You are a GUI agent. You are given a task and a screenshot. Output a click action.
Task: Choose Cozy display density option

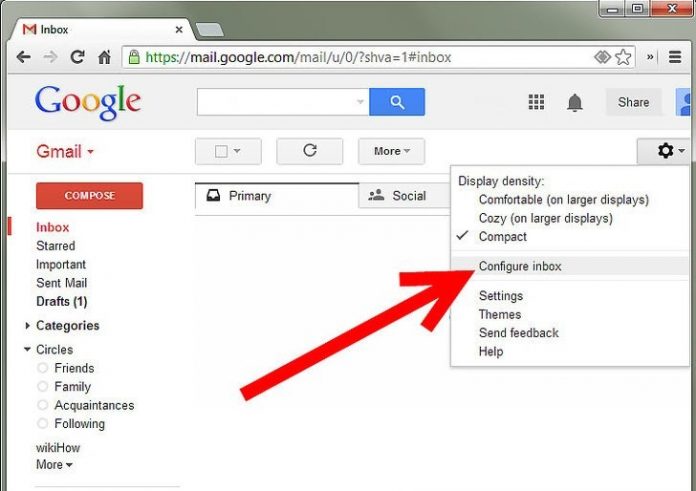tap(546, 218)
